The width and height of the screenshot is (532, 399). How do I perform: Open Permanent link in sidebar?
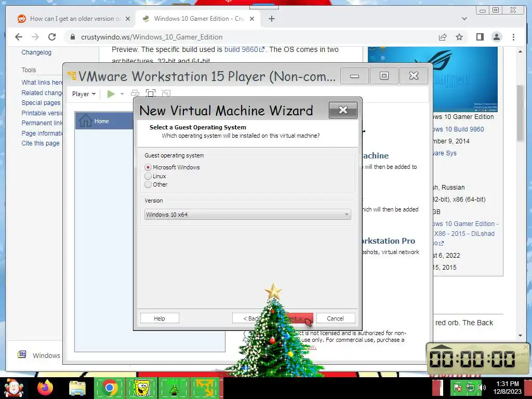[x=42, y=123]
